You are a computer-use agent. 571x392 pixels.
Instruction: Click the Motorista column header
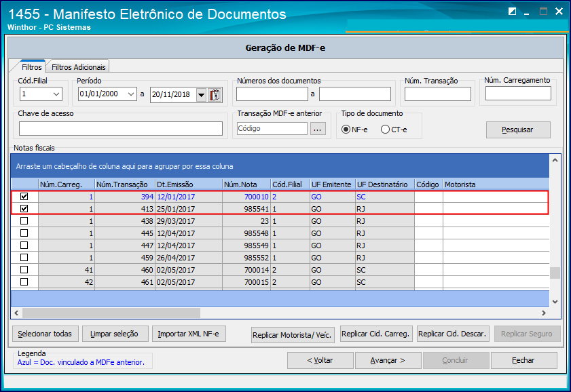pyautogui.click(x=496, y=184)
